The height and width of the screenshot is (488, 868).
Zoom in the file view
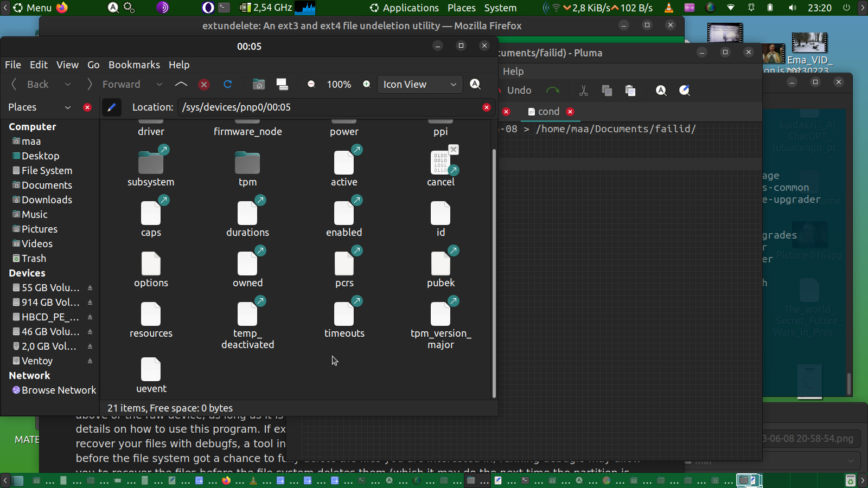click(x=367, y=84)
